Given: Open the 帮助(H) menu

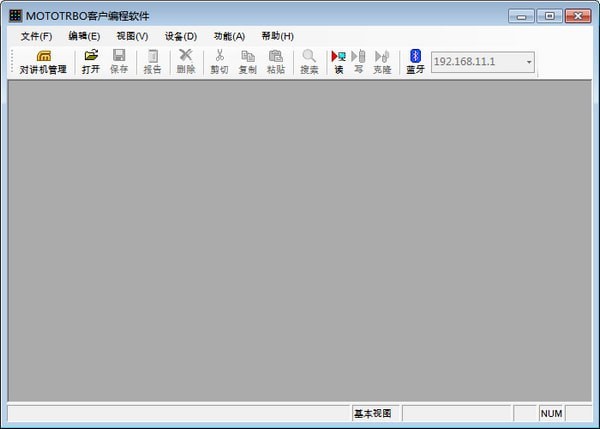Looking at the screenshot, I should [x=277, y=36].
